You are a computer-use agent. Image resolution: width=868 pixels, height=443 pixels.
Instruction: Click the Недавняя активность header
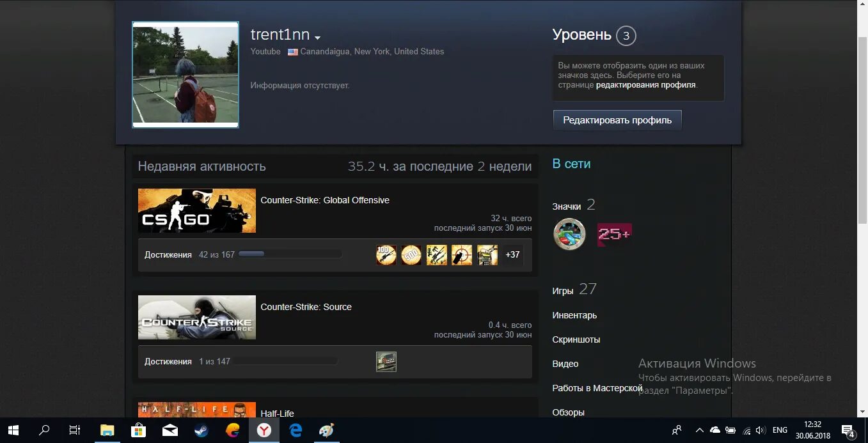point(202,166)
